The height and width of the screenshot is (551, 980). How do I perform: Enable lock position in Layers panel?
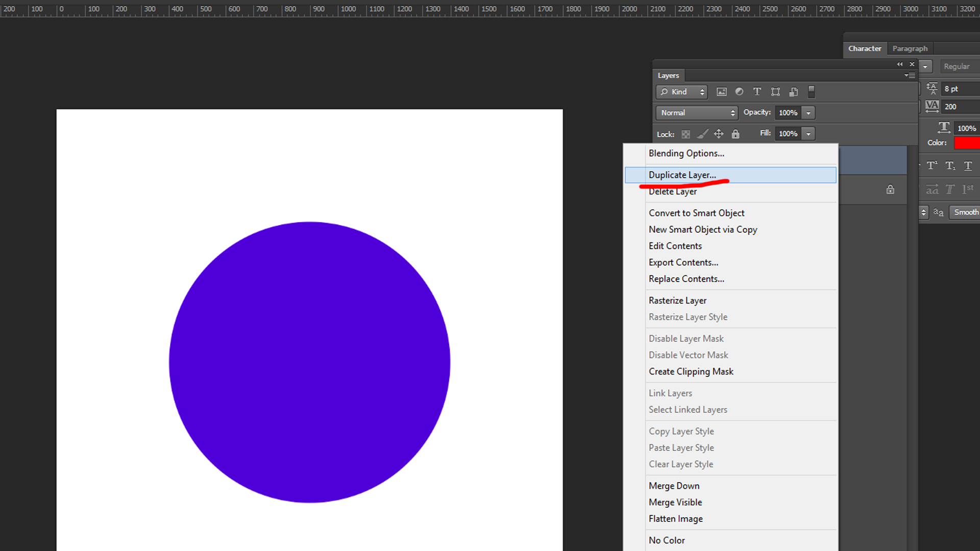[x=719, y=134]
